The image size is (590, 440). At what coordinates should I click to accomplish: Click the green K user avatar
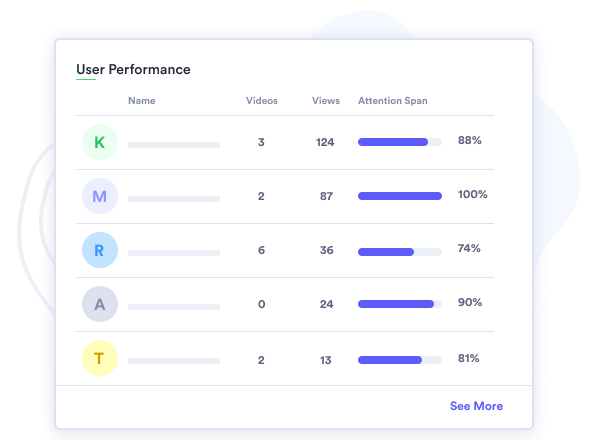[x=100, y=142]
